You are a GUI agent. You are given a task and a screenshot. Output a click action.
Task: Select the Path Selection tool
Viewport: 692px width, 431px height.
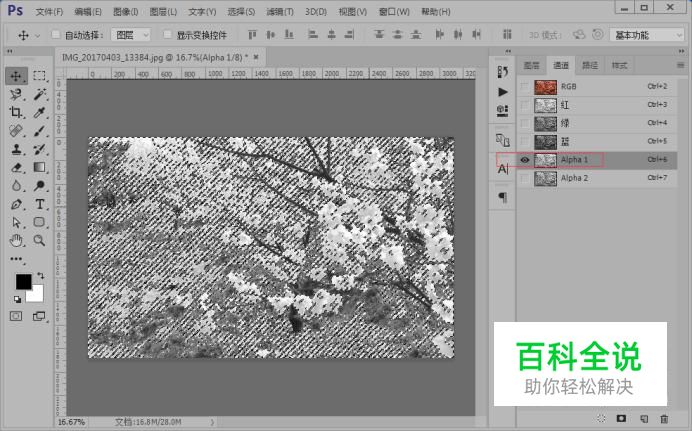pyautogui.click(x=16, y=222)
